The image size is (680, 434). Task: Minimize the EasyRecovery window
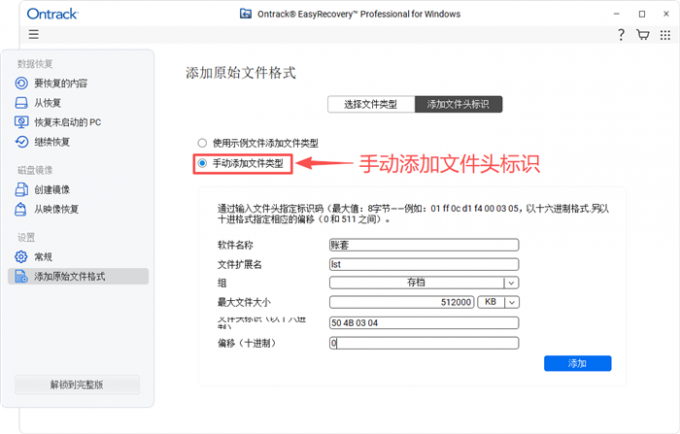(x=617, y=14)
